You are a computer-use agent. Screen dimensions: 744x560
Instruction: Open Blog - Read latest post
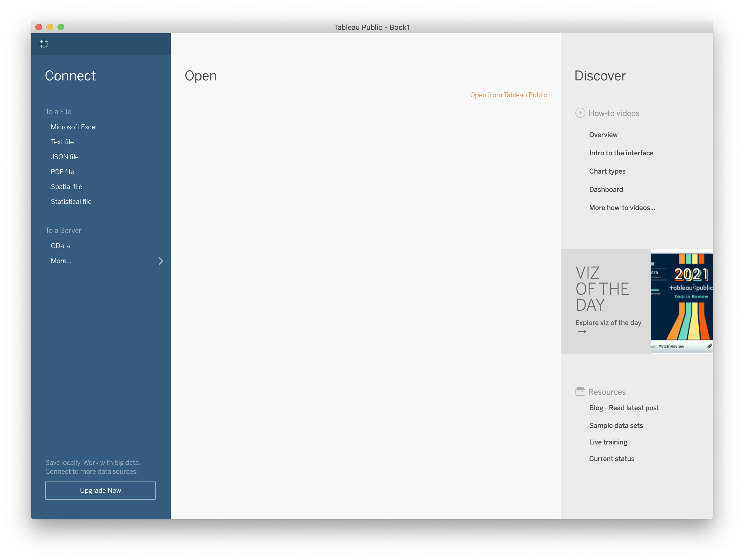[x=624, y=408]
